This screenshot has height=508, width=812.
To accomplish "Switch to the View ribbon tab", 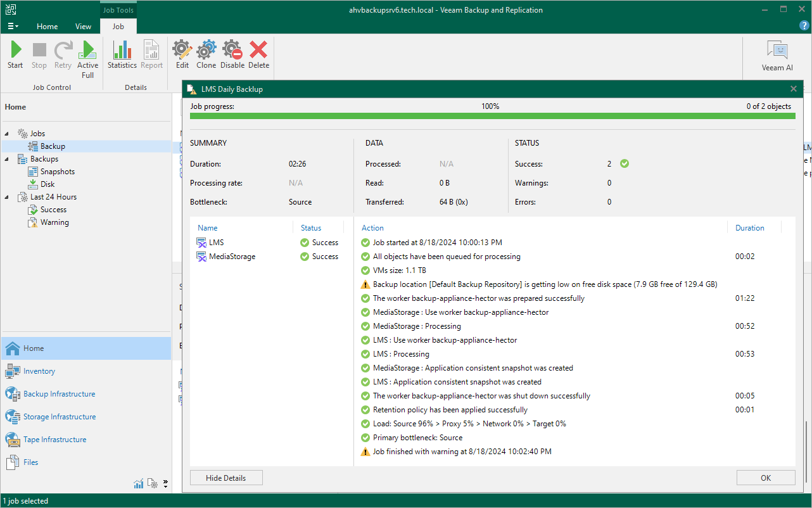I will (83, 27).
